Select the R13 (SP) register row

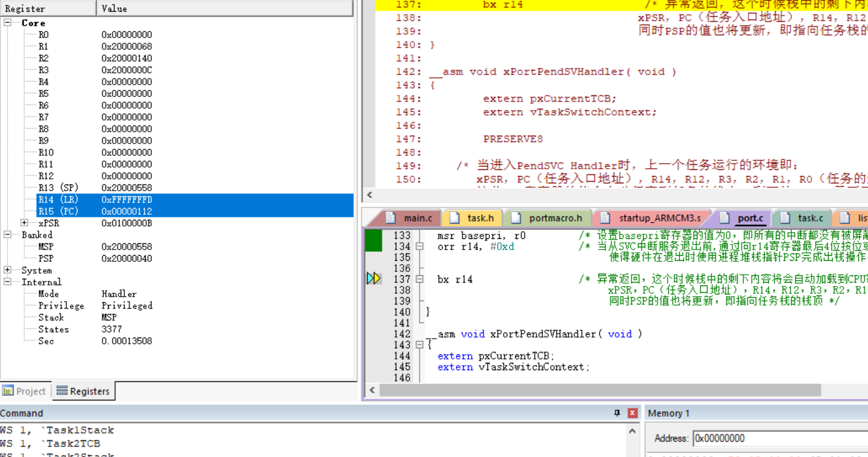coord(195,188)
